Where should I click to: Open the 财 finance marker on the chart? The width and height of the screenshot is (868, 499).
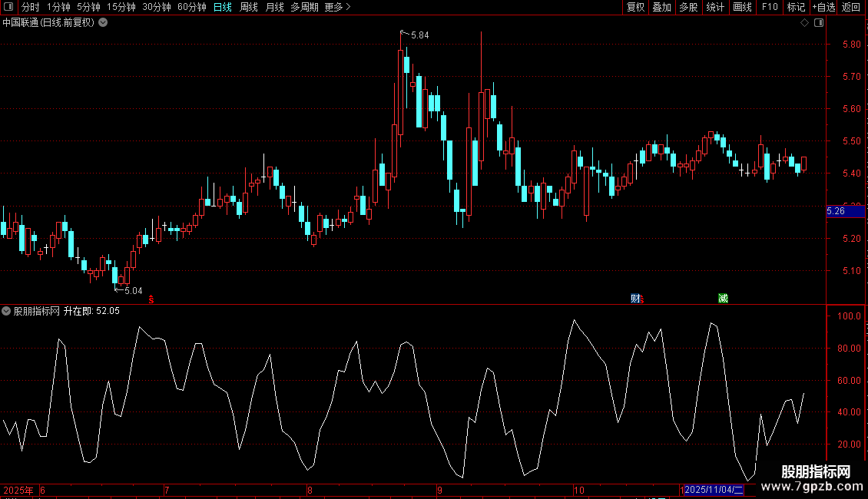tap(635, 299)
